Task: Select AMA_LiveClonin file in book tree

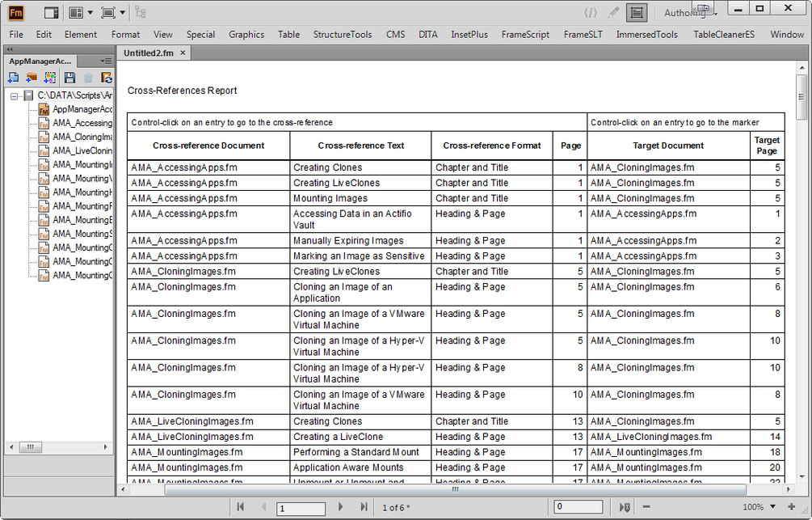Action: pyautogui.click(x=76, y=151)
